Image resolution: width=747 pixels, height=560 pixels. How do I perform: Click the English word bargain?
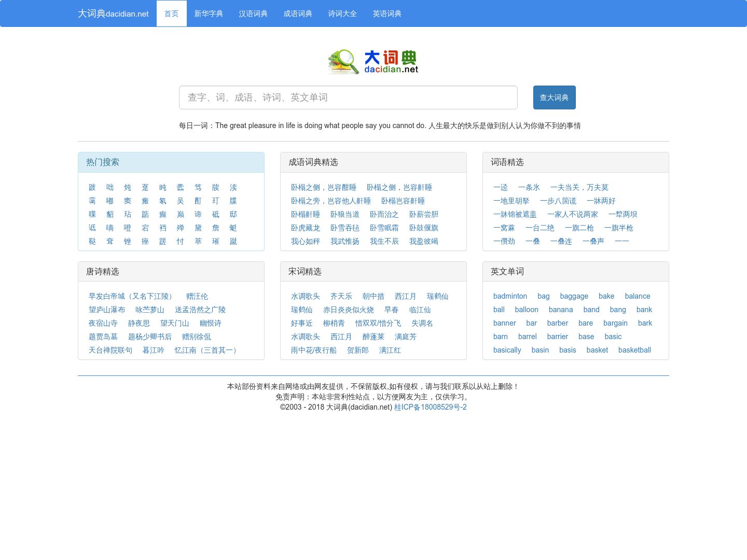(x=616, y=323)
